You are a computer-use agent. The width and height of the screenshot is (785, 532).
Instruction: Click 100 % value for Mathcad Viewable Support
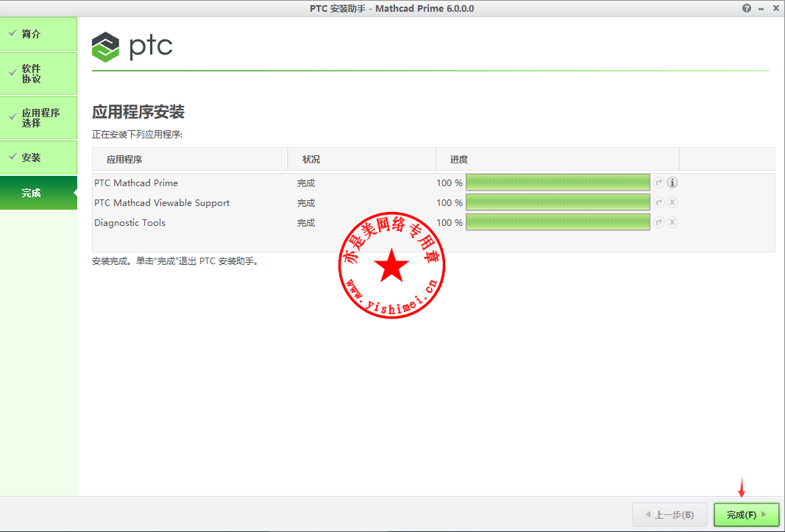coord(450,203)
